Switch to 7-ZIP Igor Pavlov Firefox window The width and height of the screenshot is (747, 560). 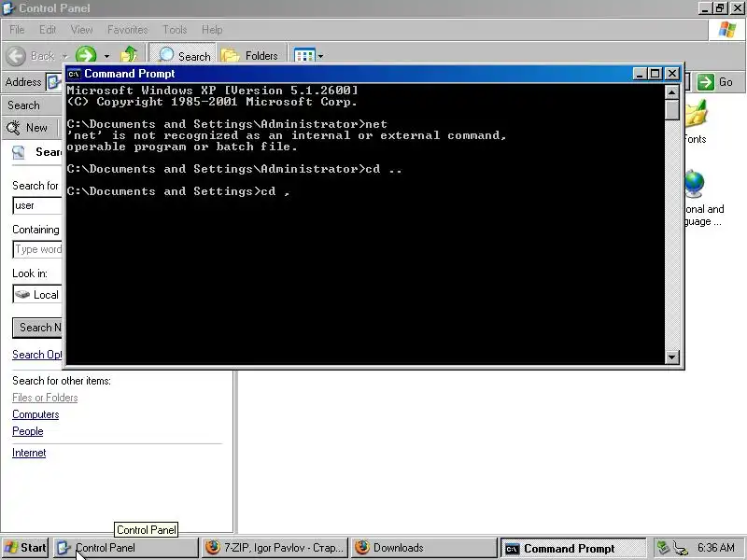pos(275,548)
